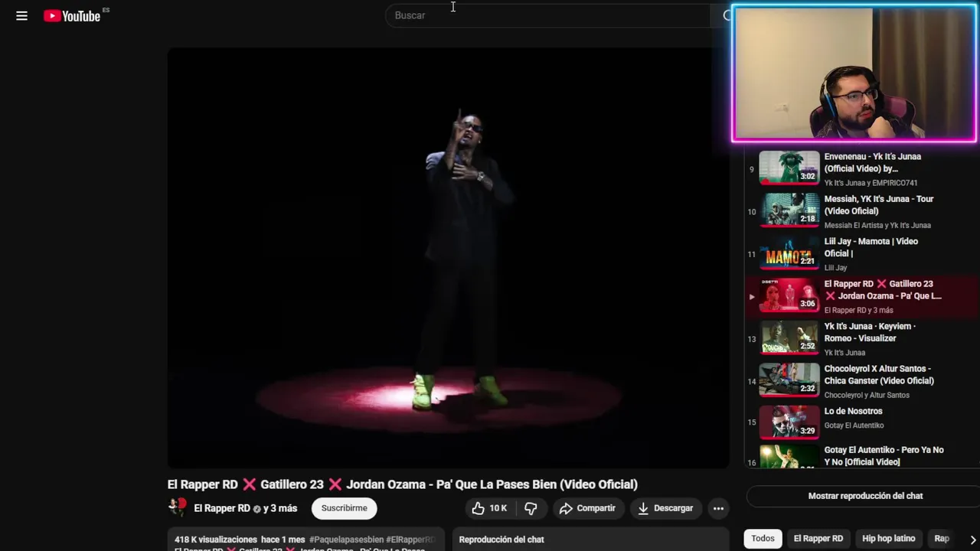Viewport: 980px width, 551px height.
Task: Click Gotay El Autentiko channel name
Action: (x=854, y=425)
